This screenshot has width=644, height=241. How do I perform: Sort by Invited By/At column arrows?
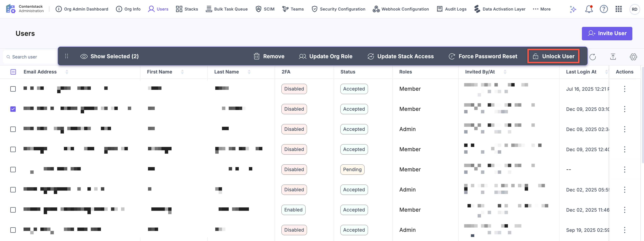(x=505, y=72)
